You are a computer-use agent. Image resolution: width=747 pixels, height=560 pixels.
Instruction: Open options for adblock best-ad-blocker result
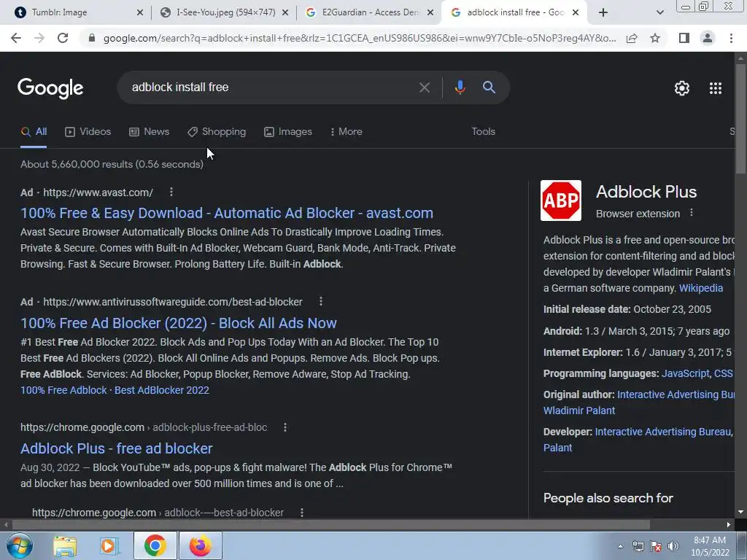coord(302,513)
